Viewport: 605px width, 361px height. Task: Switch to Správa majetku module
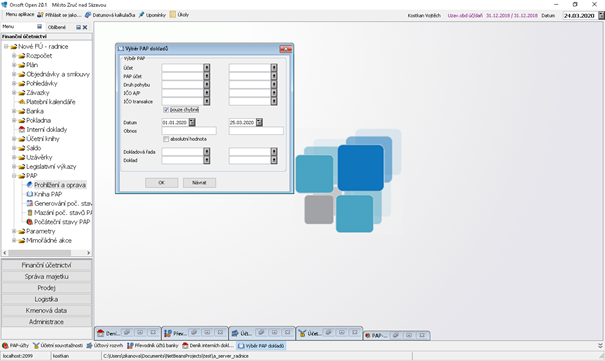pos(46,277)
